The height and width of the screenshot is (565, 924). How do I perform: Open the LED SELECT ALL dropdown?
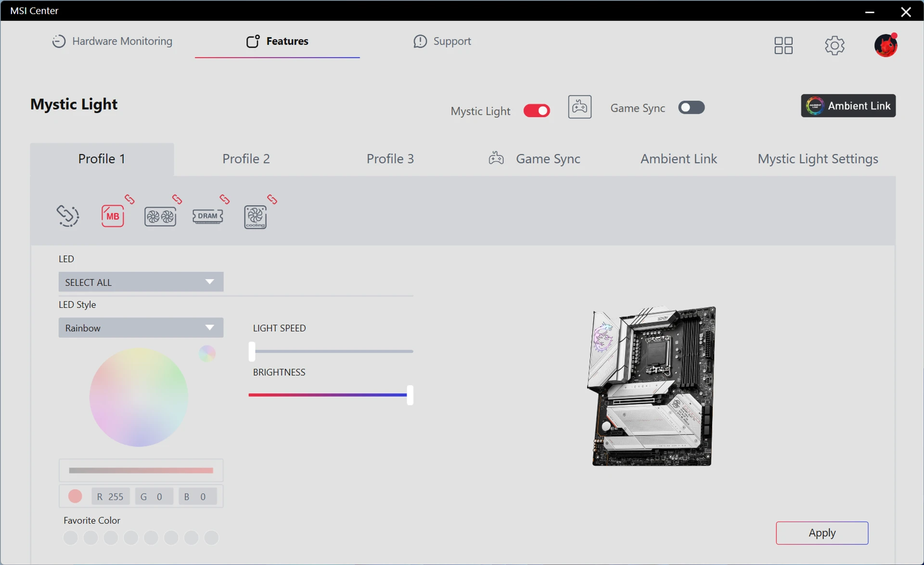click(141, 282)
